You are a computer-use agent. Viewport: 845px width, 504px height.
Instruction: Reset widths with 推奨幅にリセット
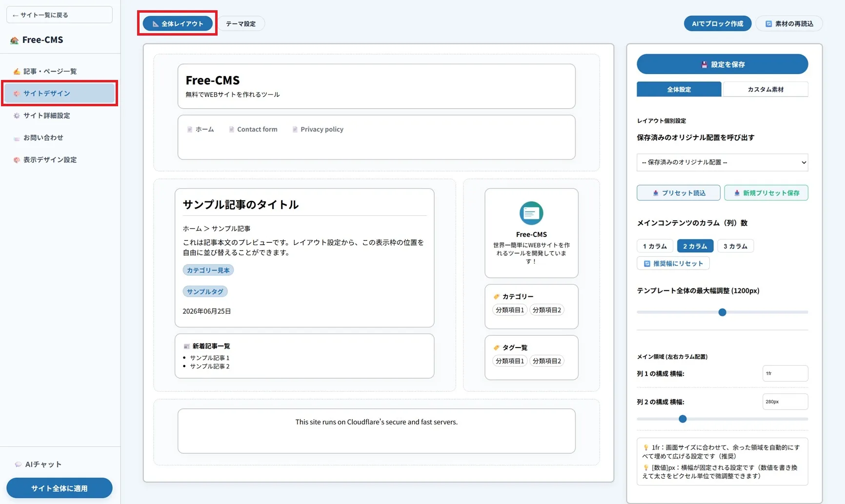coord(673,264)
